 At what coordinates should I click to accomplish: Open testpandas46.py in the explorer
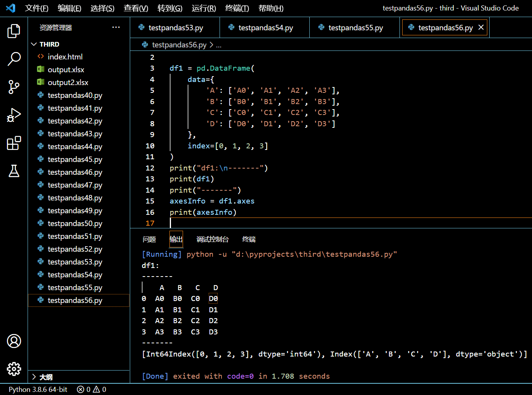[79, 172]
